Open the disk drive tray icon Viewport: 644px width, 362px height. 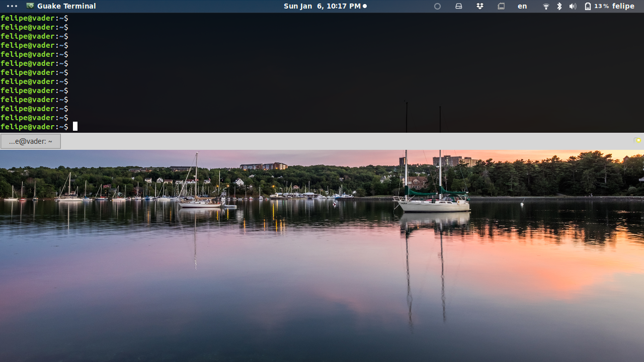point(458,6)
